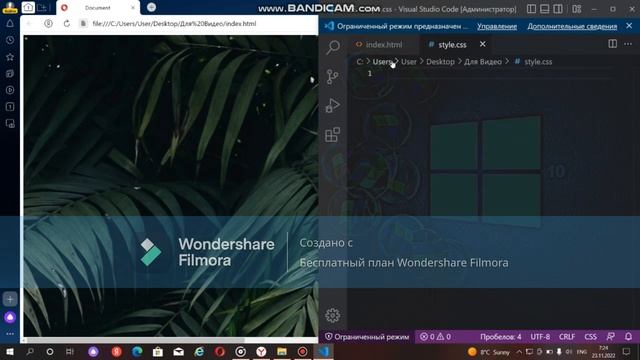Click the add-workspace icon in Opera
Screen dimensions: 640x360
click(x=41, y=7)
